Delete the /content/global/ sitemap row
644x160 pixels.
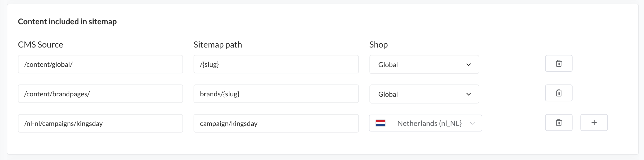point(559,63)
